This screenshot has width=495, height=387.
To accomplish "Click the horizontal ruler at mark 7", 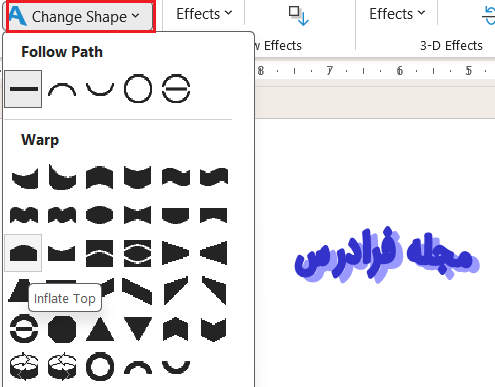I will click(329, 71).
